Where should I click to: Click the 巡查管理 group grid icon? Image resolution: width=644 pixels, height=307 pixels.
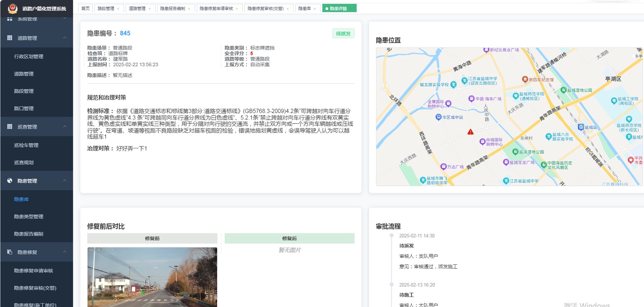[10, 126]
